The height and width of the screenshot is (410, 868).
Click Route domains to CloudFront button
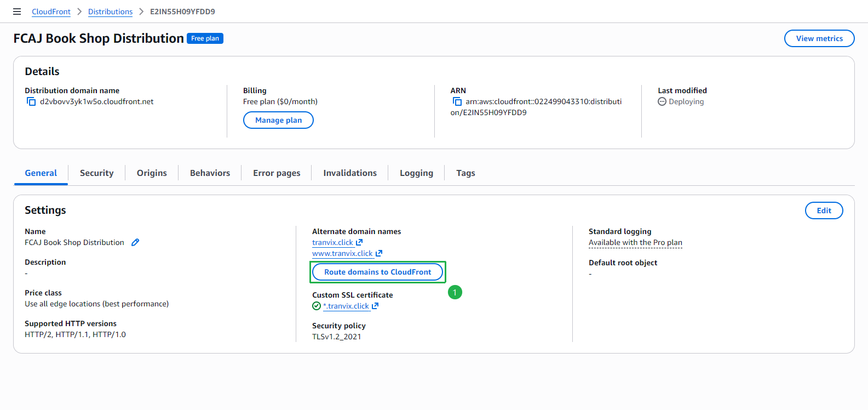(378, 272)
